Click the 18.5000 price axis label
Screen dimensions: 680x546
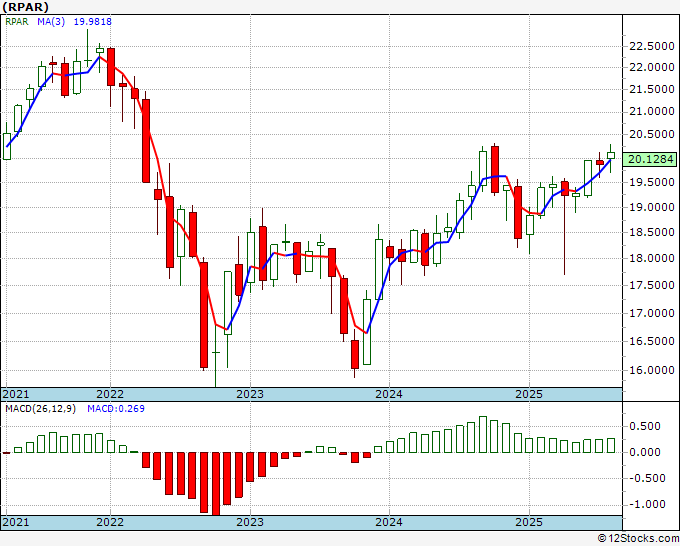[652, 232]
